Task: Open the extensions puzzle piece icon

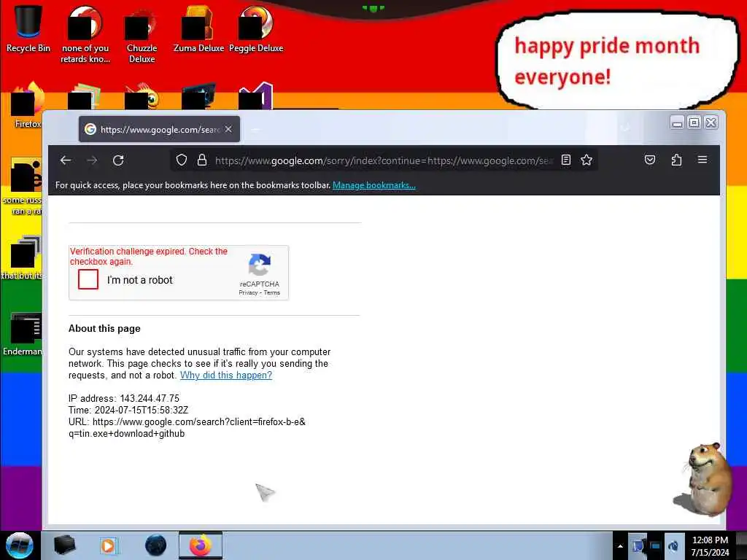Action: point(676,160)
